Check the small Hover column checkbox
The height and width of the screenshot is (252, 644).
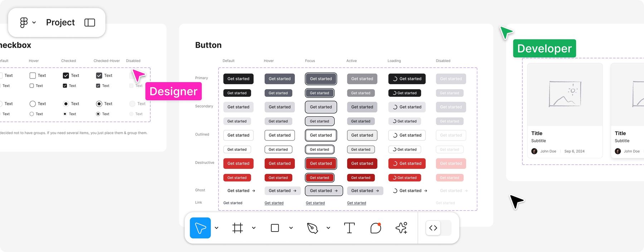31,86
